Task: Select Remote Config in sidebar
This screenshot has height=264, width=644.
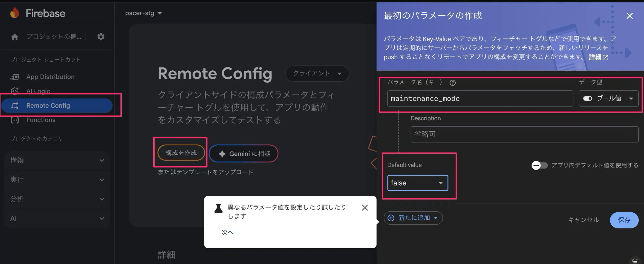Action: click(57, 106)
